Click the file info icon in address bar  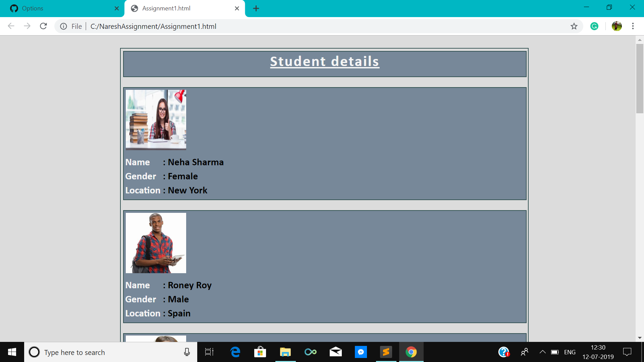coord(63,26)
